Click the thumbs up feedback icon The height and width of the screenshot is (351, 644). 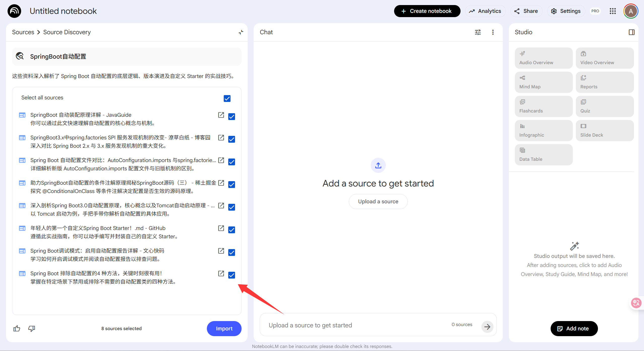tap(17, 328)
